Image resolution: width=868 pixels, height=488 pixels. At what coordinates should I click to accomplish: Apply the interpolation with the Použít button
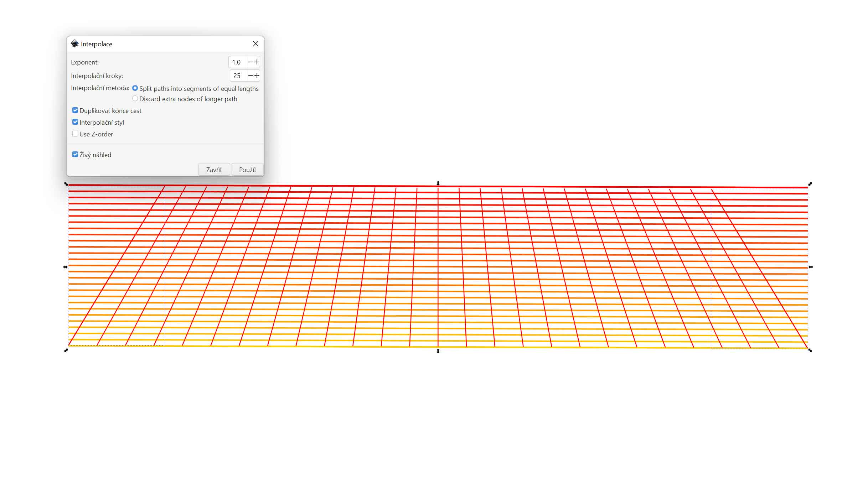click(x=247, y=170)
